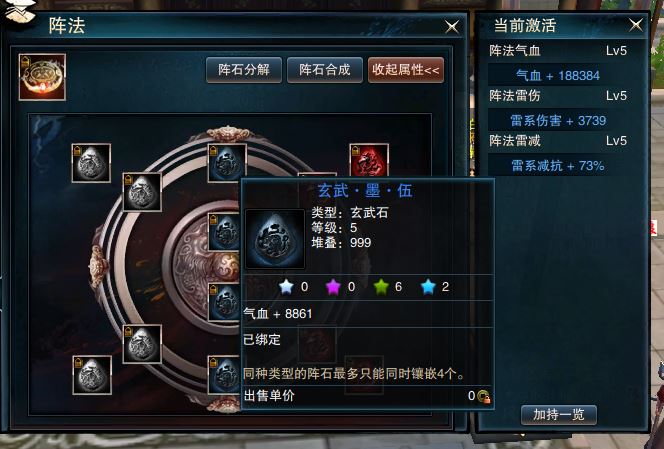Screen dimensions: 664x449
Task: Click the red stone in the formation
Action: tap(369, 161)
